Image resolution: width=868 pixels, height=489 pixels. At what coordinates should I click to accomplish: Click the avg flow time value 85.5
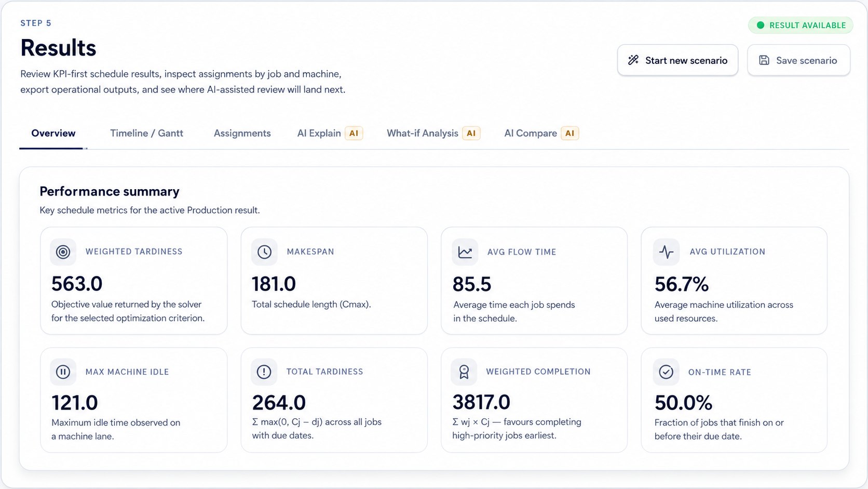471,284
